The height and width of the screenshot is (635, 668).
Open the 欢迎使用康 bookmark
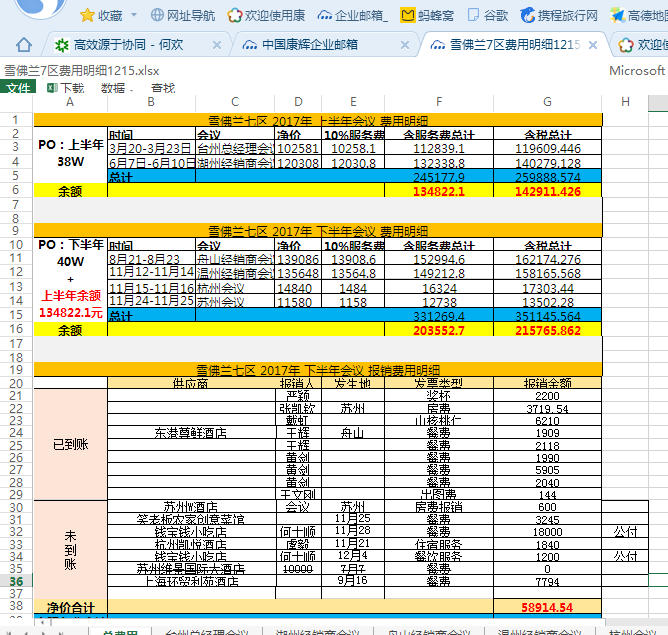[266, 15]
